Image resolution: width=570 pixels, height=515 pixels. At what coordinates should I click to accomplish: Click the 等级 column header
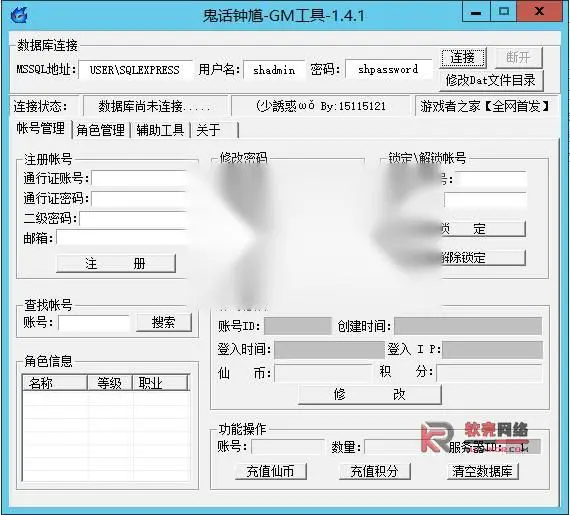click(x=109, y=383)
